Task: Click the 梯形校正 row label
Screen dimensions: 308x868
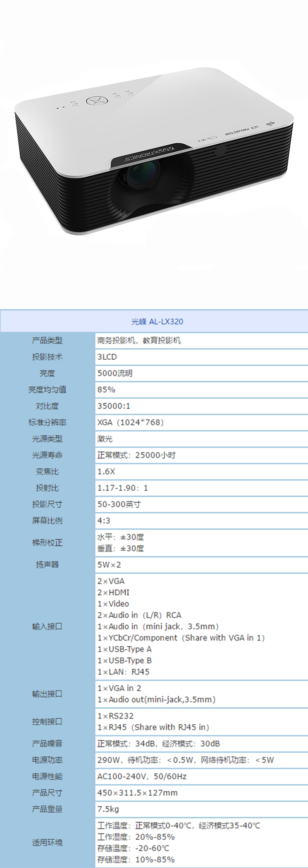Action: [x=47, y=543]
